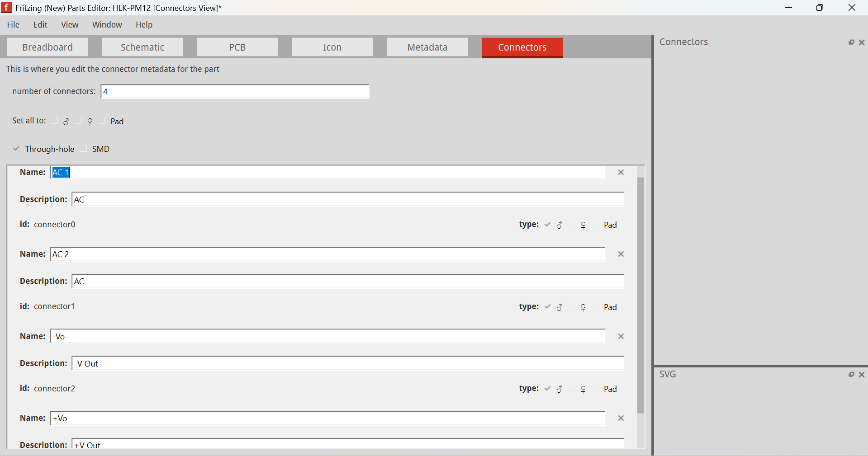Viewport: 868px width, 456px height.
Task: Set connector0 type to male
Action: tap(554, 225)
